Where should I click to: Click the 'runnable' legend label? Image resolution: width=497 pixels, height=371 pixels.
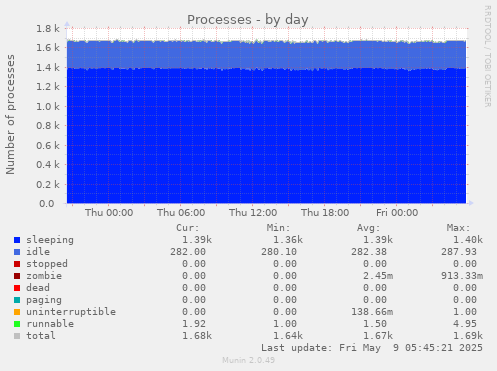[50, 324]
